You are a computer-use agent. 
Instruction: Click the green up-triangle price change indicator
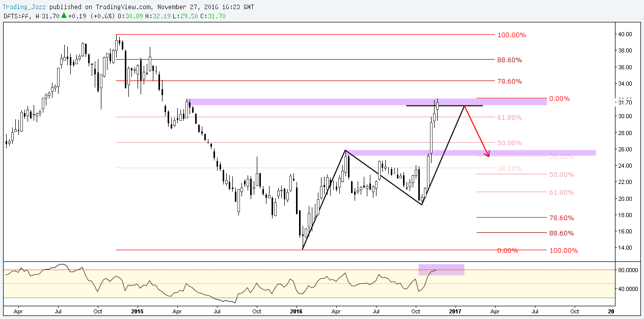pos(64,15)
